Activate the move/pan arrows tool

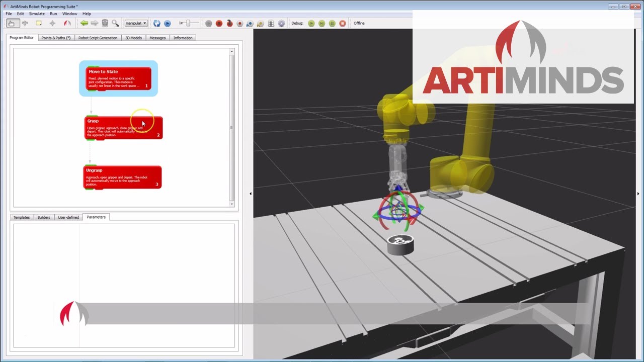[x=25, y=23]
